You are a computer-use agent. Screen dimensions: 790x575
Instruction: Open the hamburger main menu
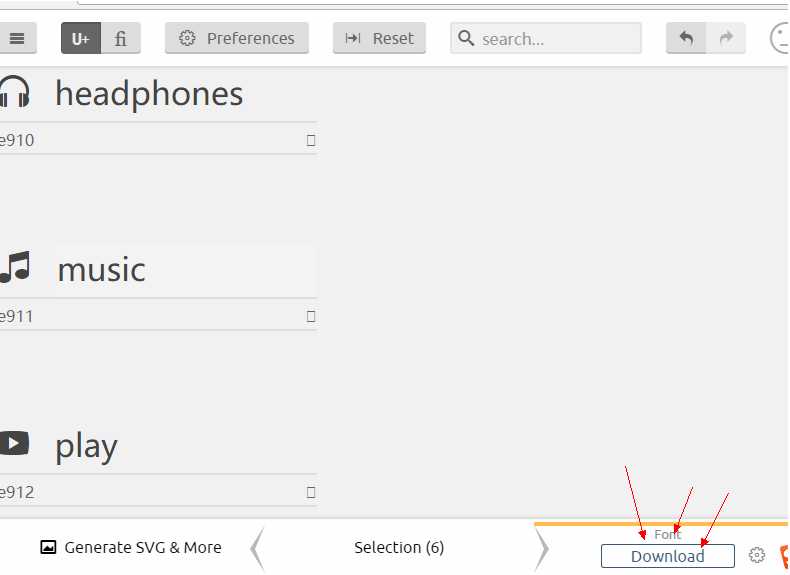click(x=17, y=38)
